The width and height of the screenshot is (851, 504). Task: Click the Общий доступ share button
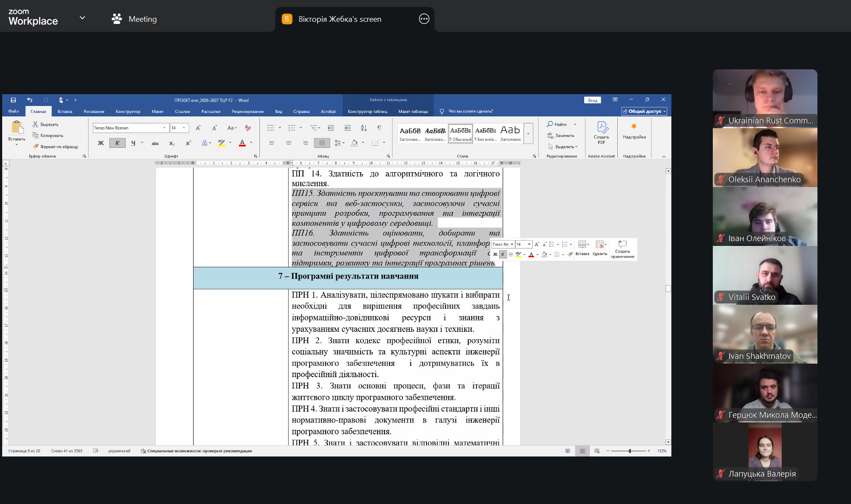(644, 112)
